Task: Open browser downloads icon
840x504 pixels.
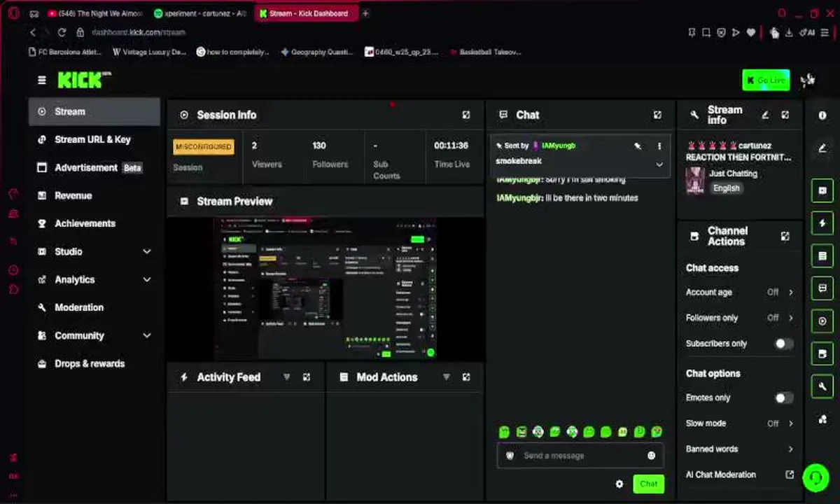Action: point(789,32)
